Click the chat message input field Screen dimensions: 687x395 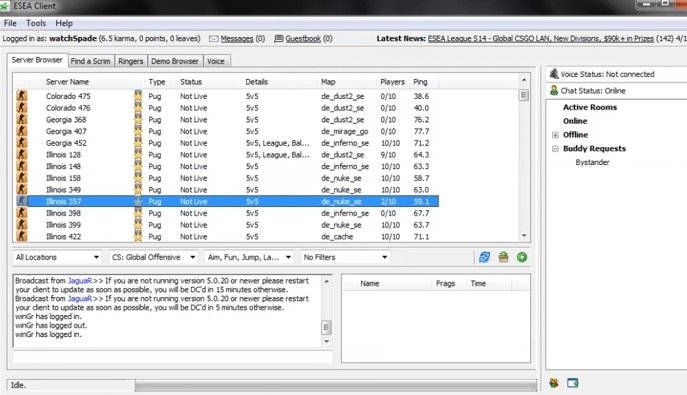point(173,357)
